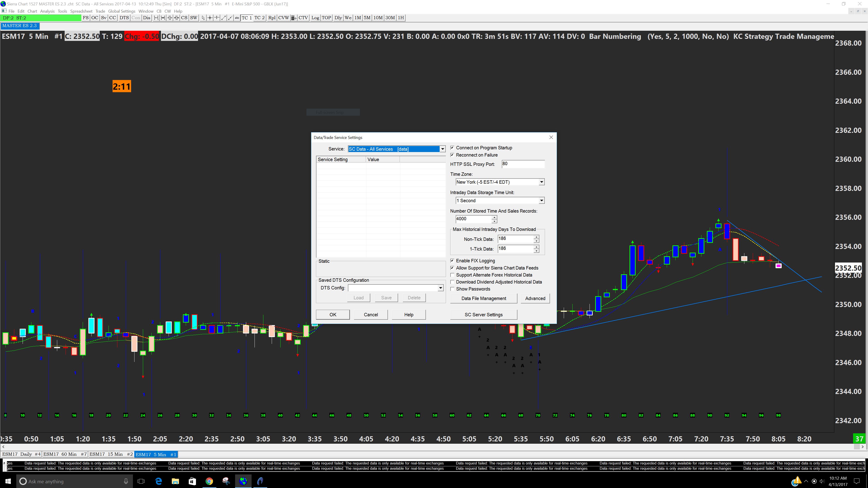868x488 pixels.
Task: Switch to ESM17 15 Min chart tab
Action: tap(111, 454)
